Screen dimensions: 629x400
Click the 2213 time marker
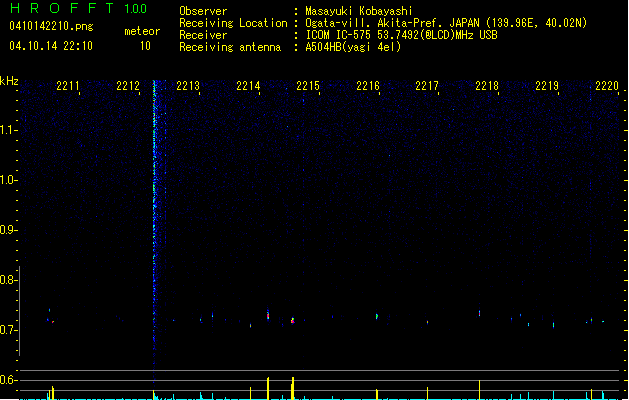[x=188, y=86]
